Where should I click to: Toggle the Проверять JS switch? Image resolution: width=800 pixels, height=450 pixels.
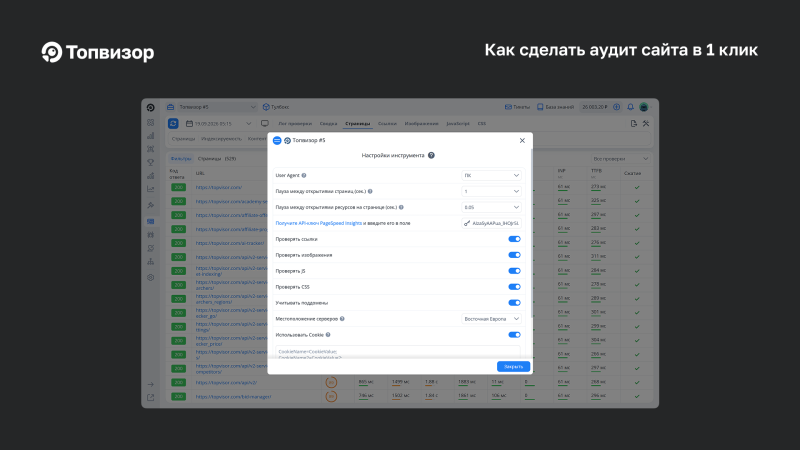pyautogui.click(x=514, y=271)
